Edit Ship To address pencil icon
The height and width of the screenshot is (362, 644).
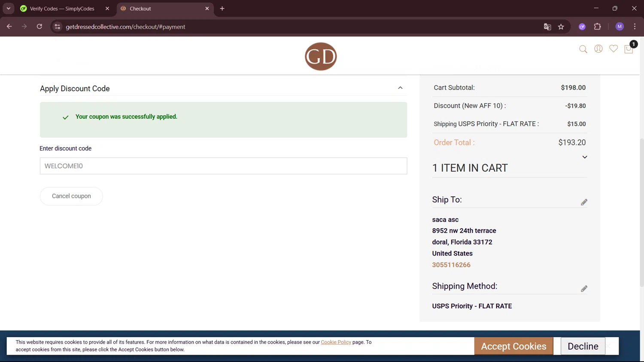coord(584,202)
